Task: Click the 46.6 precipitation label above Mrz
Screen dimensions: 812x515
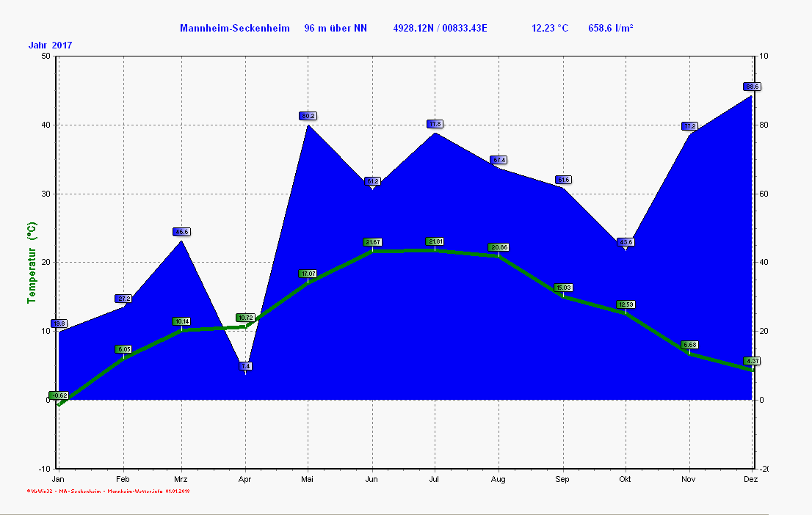Action: click(x=181, y=232)
